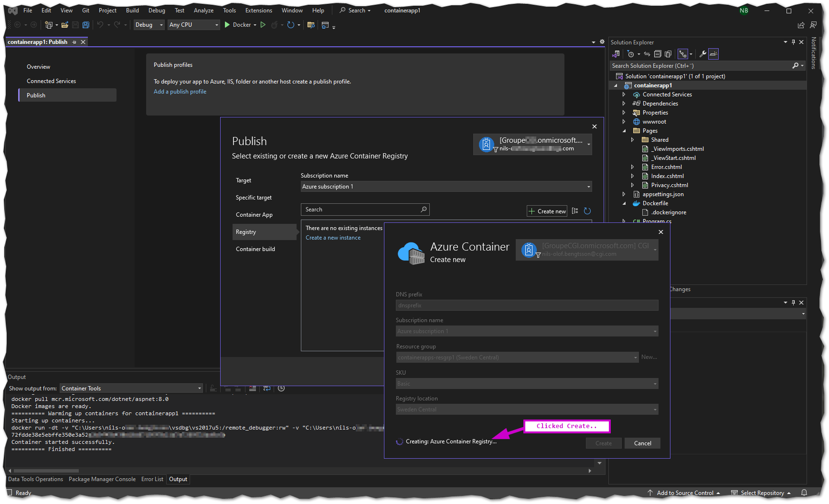
Task: Click the Create a new instance link
Action: [x=333, y=238]
